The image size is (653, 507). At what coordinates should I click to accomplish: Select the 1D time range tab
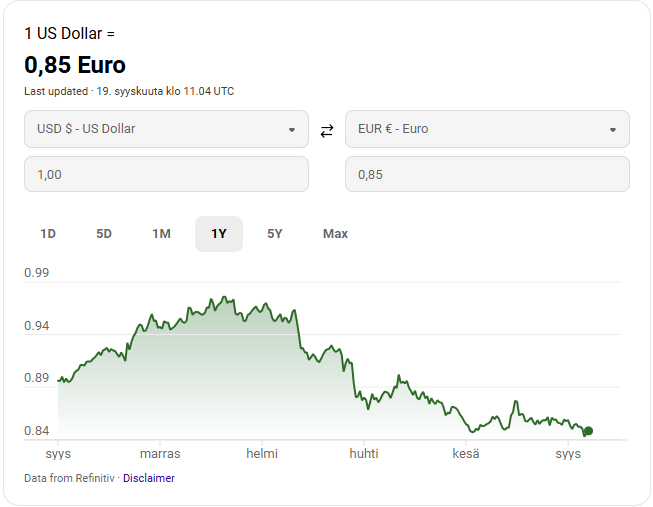pos(48,234)
